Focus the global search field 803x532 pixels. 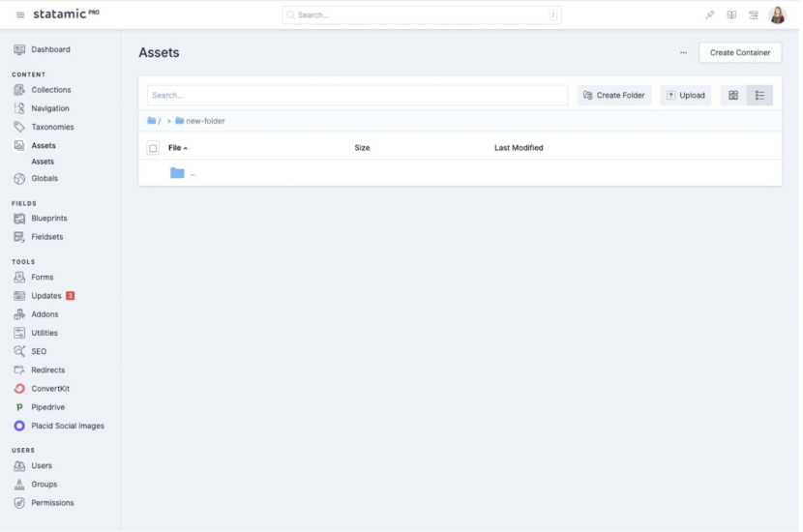click(422, 15)
